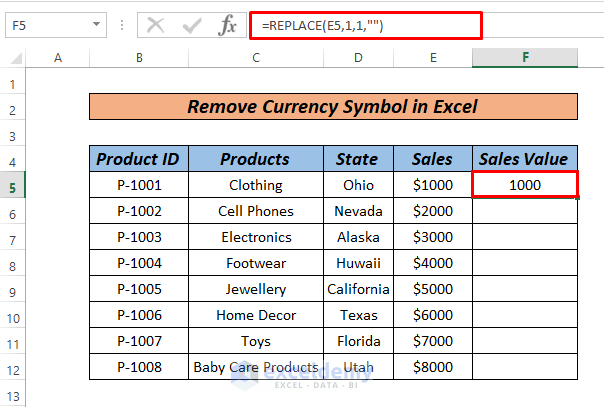
Task: Expand the Name Box dropdown arrow
Action: 96,24
